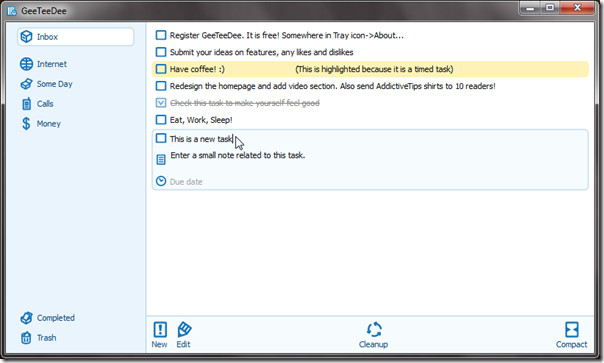The image size is (604, 363).
Task: Check the Have coffee task checkbox
Action: (161, 69)
